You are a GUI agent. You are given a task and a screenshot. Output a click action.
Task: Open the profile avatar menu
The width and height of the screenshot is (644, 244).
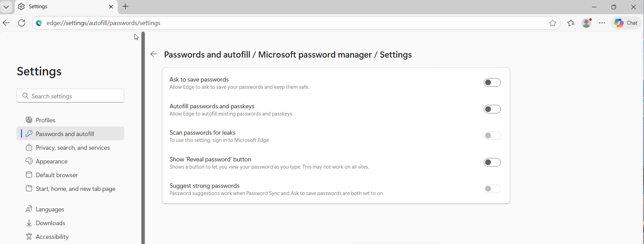coord(587,23)
